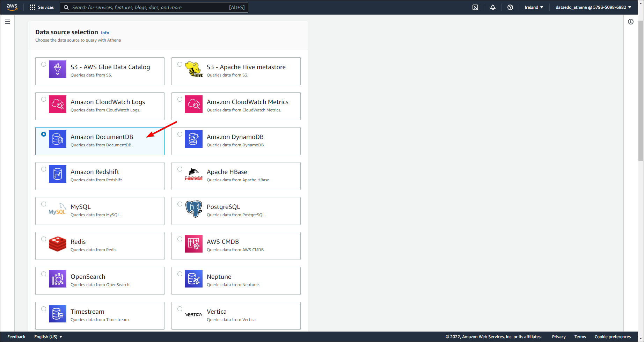Screen dimensions: 644x342
Task: Open the info panel using the right-side icon
Action: pyautogui.click(x=631, y=22)
